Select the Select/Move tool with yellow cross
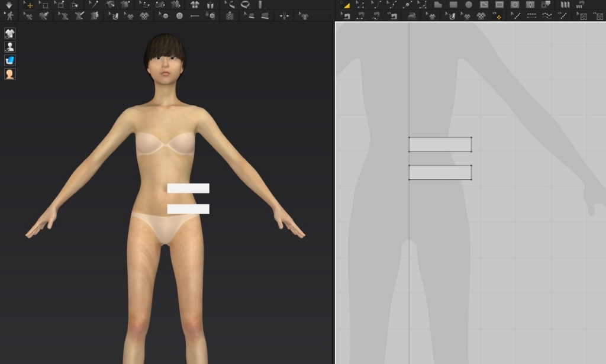606x364 pixels. [x=28, y=5]
